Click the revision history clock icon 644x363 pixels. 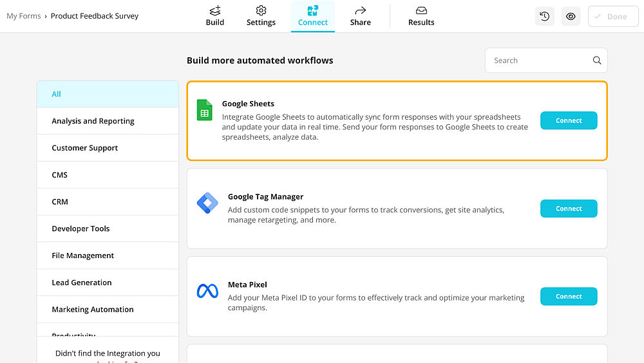545,17
